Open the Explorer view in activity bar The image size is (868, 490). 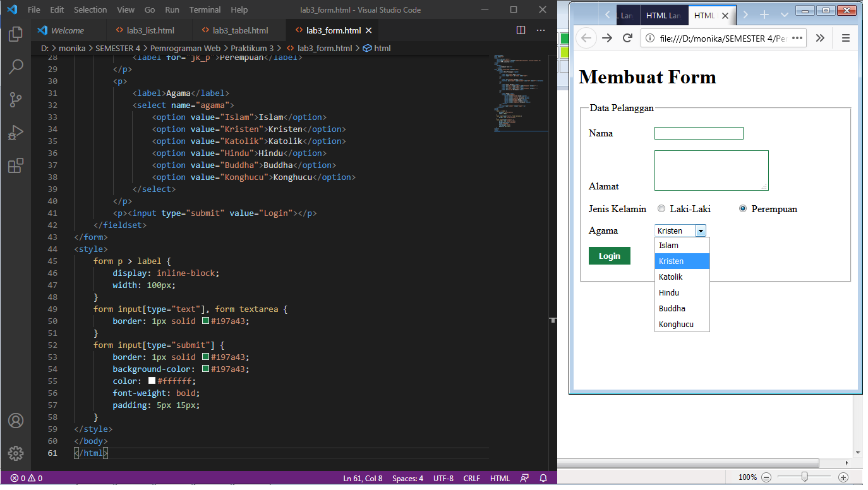[x=16, y=34]
